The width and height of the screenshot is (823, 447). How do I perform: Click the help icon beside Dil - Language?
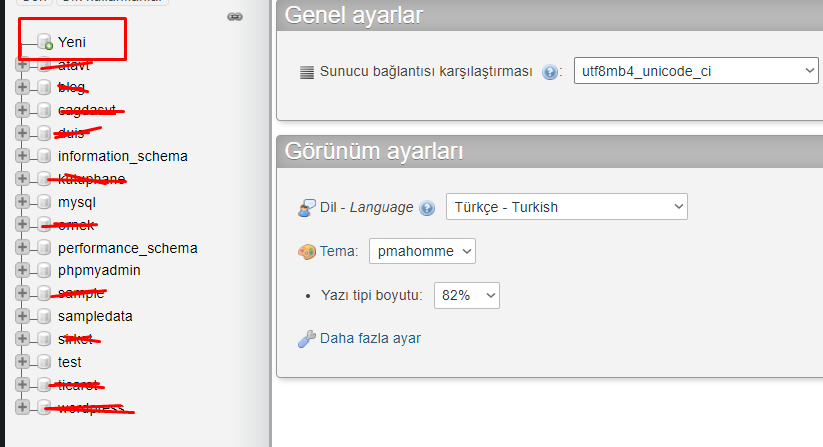click(428, 208)
